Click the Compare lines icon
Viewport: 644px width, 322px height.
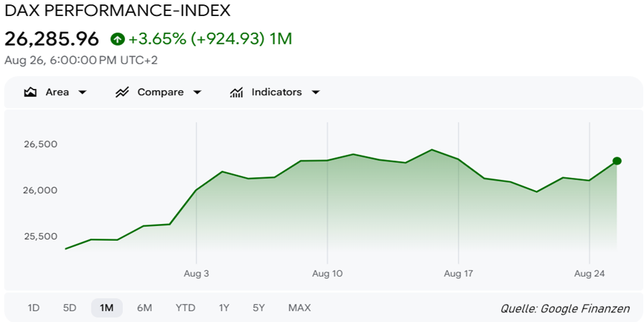[122, 92]
